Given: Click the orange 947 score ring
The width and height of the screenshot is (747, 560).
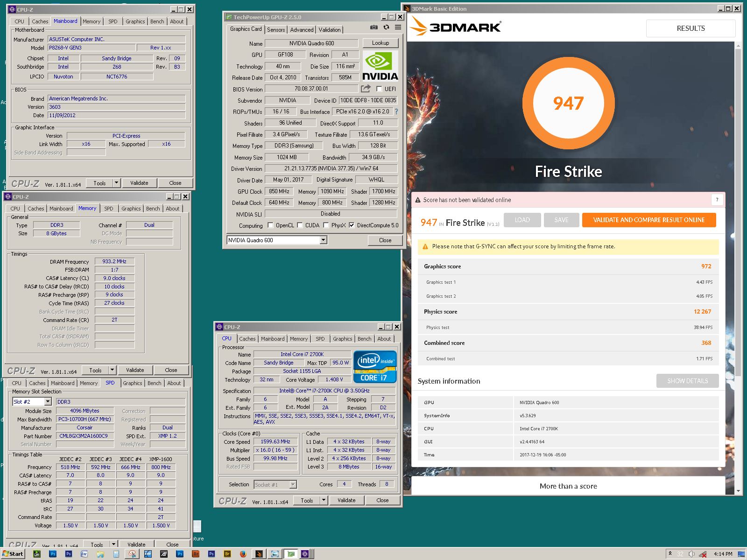Looking at the screenshot, I should (568, 103).
